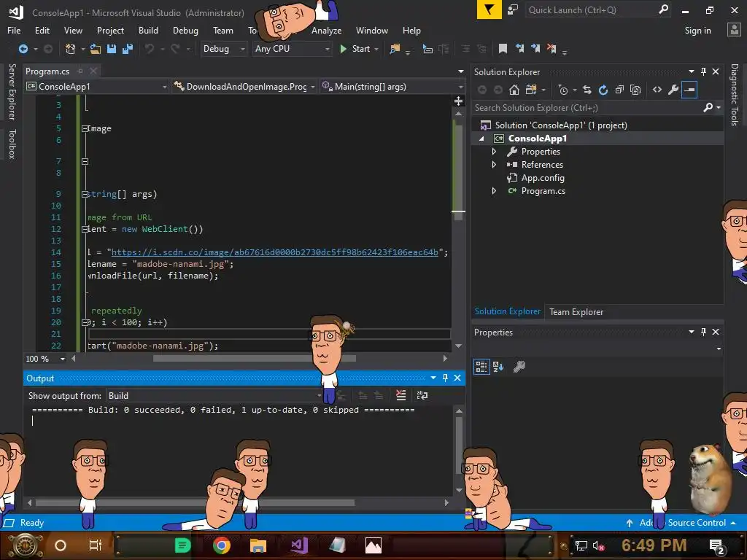This screenshot has width=747, height=560.
Task: Click the Solution Explorer search magnifier icon
Action: 708,108
